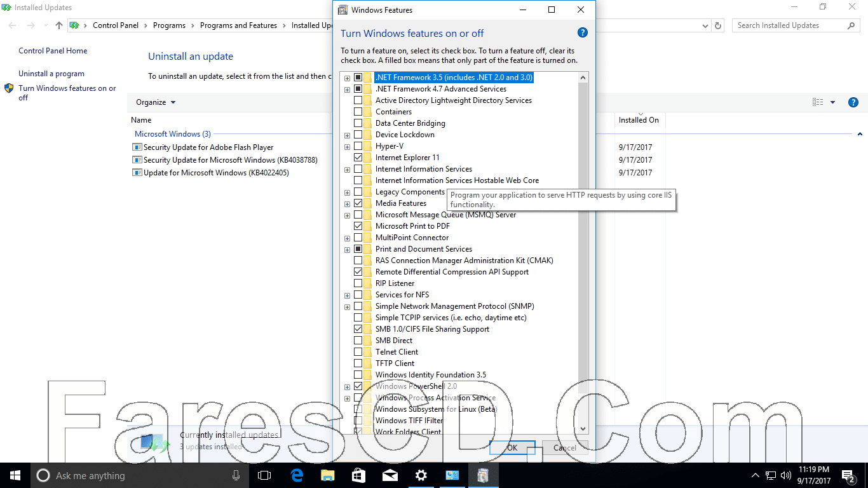Click the network tray icon

[x=770, y=475]
